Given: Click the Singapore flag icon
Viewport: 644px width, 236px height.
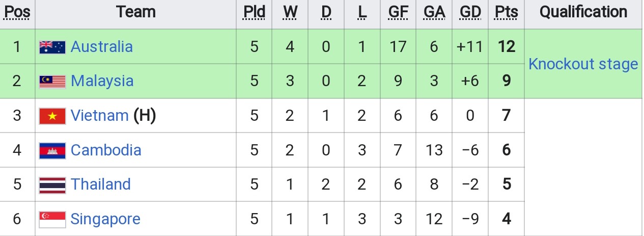Looking at the screenshot, I should pyautogui.click(x=52, y=219).
